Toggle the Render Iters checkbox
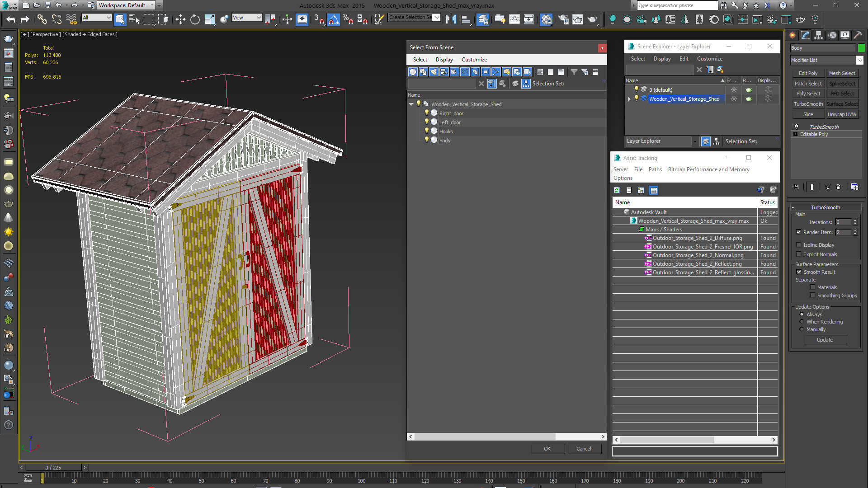Viewport: 868px width, 488px height. point(799,232)
